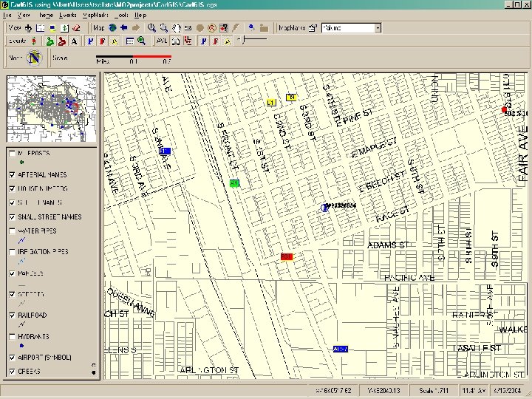532x399 pixels.
Task: Click the MapMarks bookmark icon
Action: pyautogui.click(x=313, y=28)
